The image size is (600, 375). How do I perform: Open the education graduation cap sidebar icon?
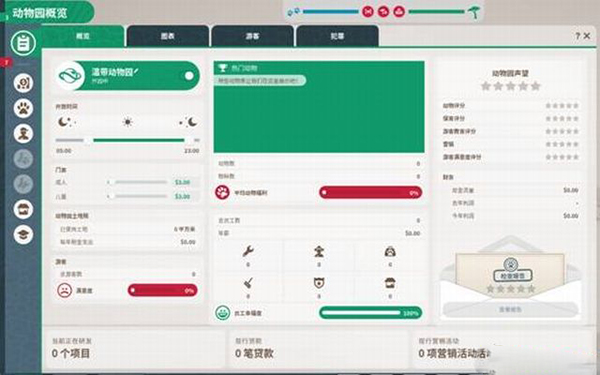(23, 235)
